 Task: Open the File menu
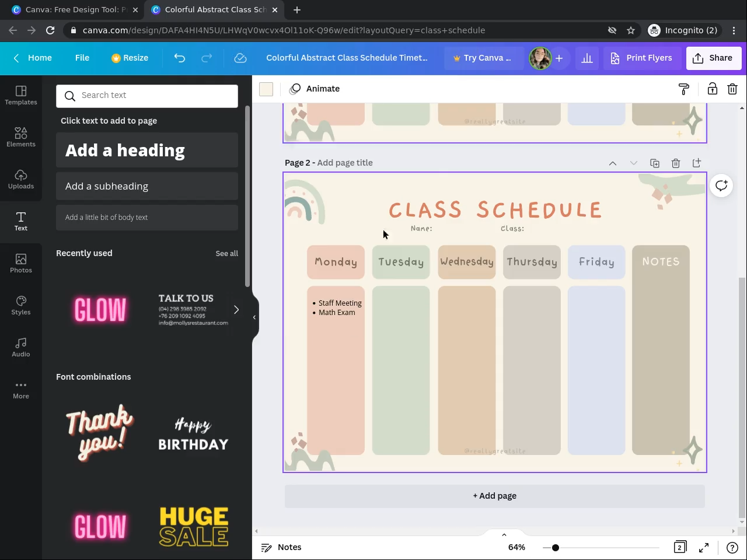click(x=82, y=58)
